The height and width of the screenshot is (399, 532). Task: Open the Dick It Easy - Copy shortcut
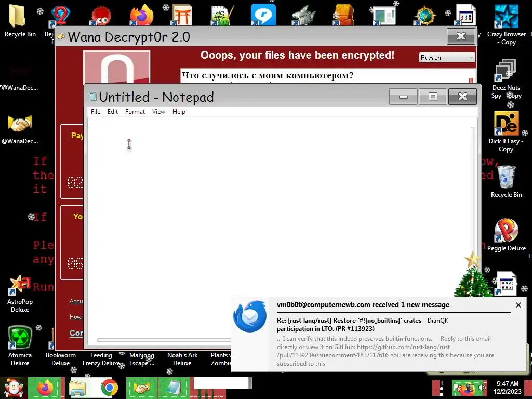[x=506, y=131]
